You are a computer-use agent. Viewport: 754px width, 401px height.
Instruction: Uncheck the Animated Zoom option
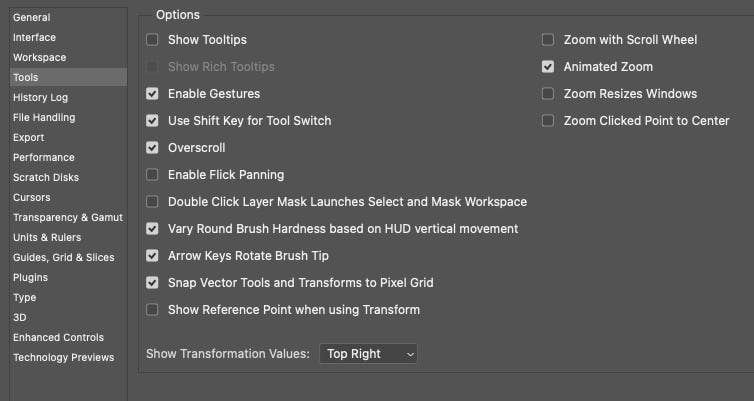pyautogui.click(x=548, y=67)
